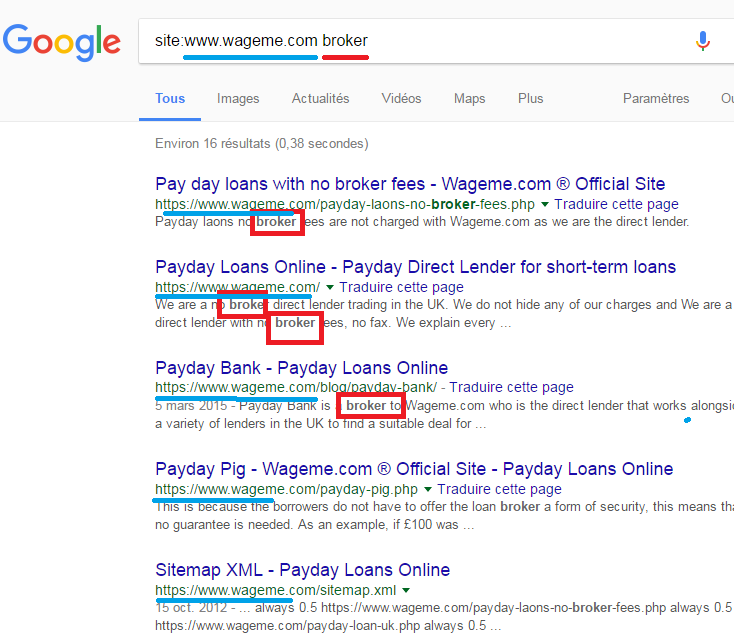Switch to the Vidéos tab

[x=401, y=98]
